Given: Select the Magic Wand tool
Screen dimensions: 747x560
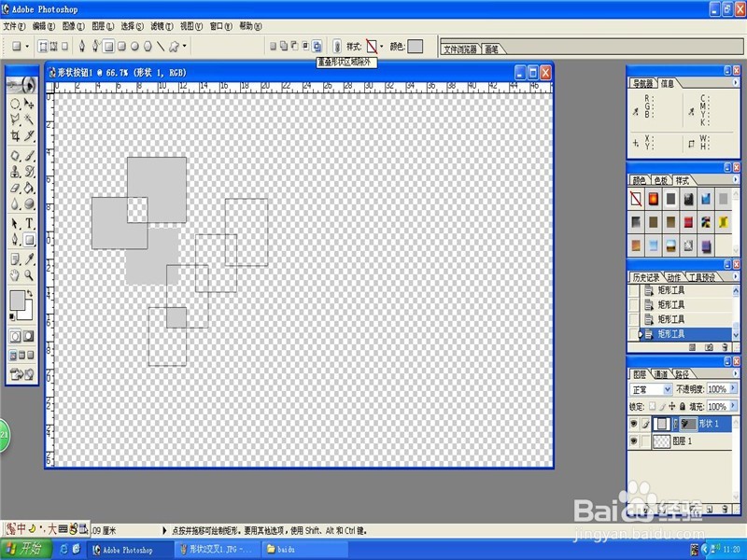Looking at the screenshot, I should tap(29, 119).
